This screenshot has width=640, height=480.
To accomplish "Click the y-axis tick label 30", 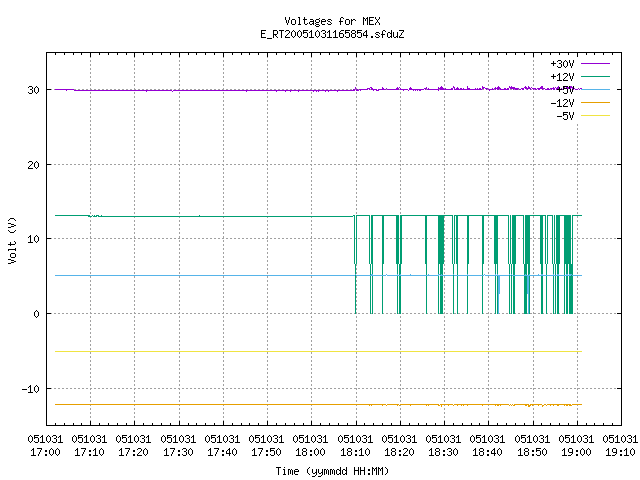I will pos(33,90).
